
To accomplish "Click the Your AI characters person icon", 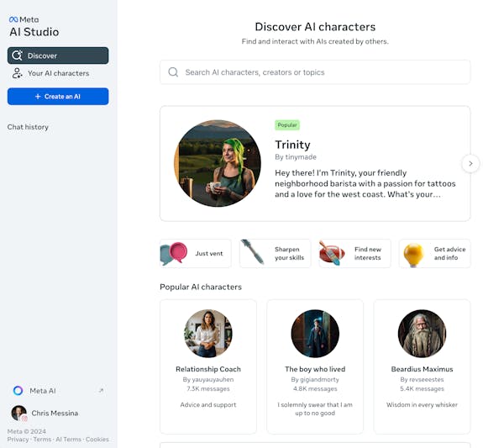I will tap(17, 73).
